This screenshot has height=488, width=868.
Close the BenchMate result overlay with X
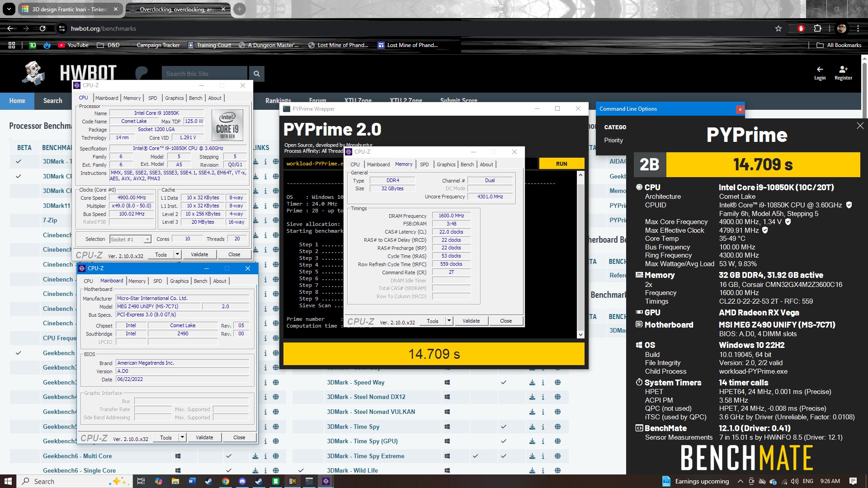[860, 126]
